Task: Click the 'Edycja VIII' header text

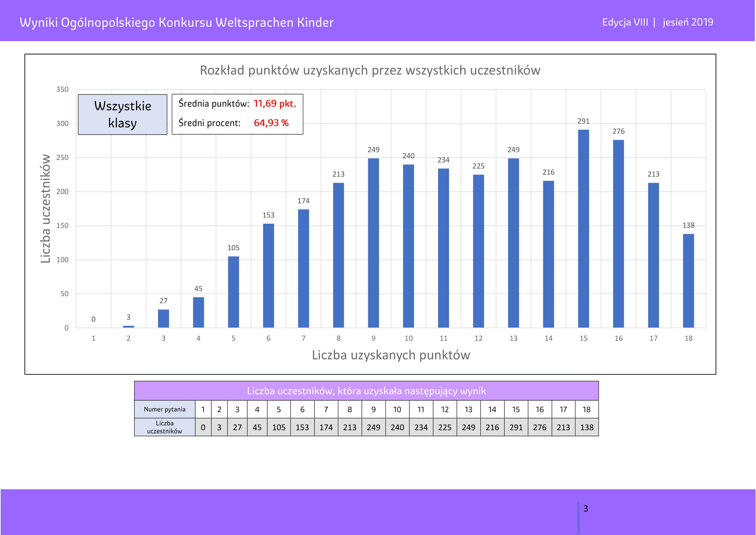Action: coord(625,22)
